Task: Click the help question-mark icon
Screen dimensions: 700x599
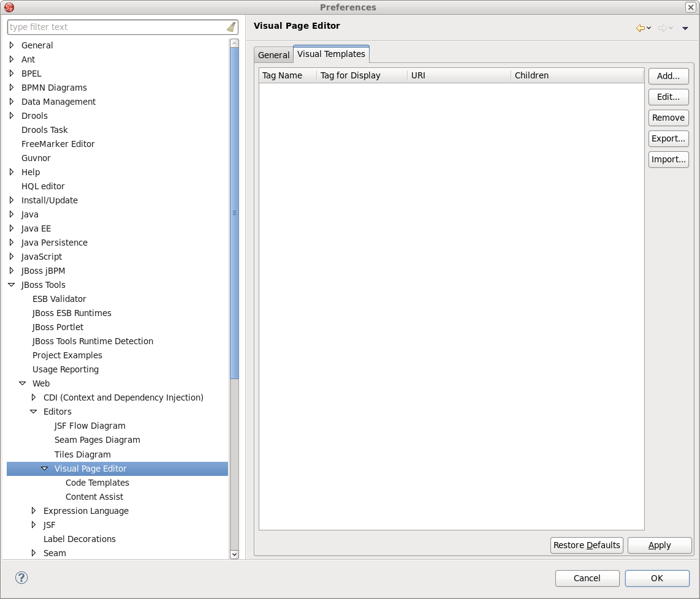Action: coord(21,578)
